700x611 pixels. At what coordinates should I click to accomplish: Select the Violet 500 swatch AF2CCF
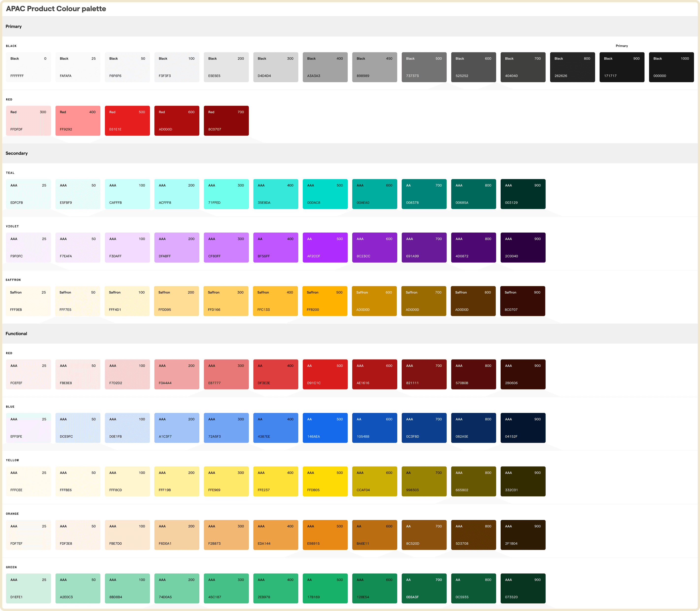pos(325,248)
